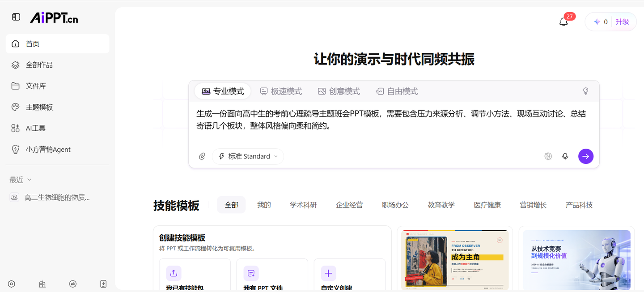The height and width of the screenshot is (292, 644).
Task: Open the 成为主角 template thumbnail
Action: coord(455,260)
